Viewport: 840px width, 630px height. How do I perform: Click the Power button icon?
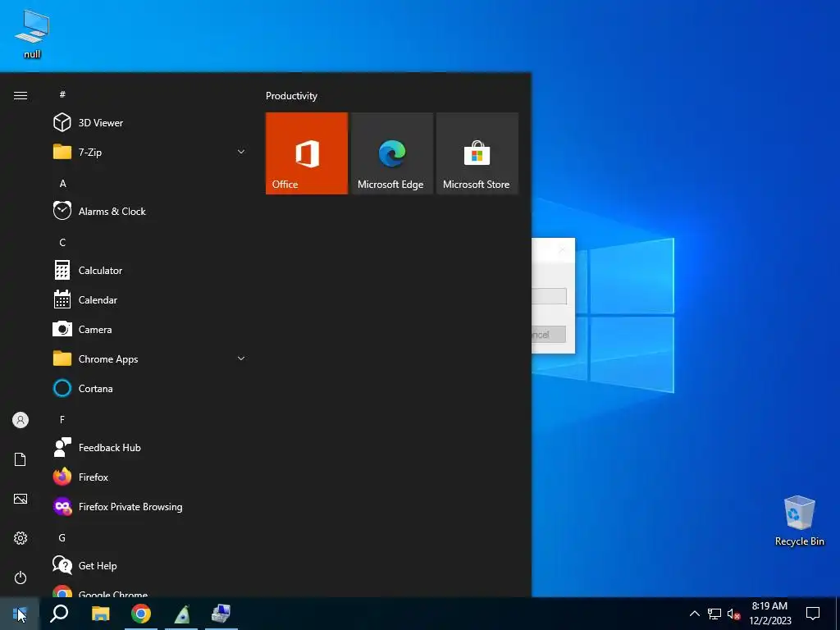[x=21, y=577]
